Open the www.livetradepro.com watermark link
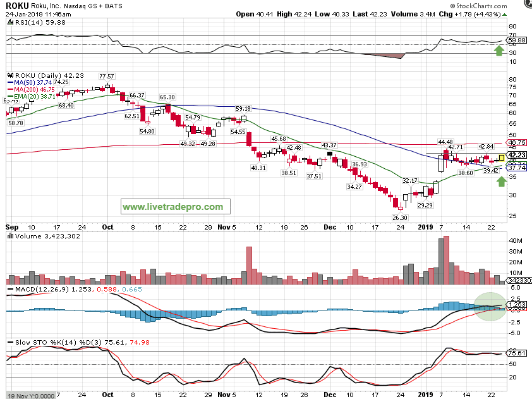The height and width of the screenshot is (399, 532). pyautogui.click(x=172, y=207)
